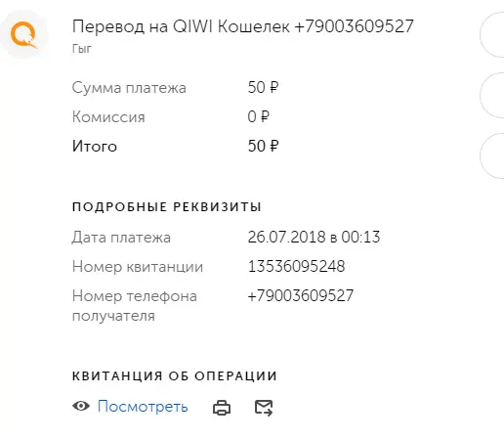
Task: Send the receipt with the envelope icon
Action: coord(264,408)
